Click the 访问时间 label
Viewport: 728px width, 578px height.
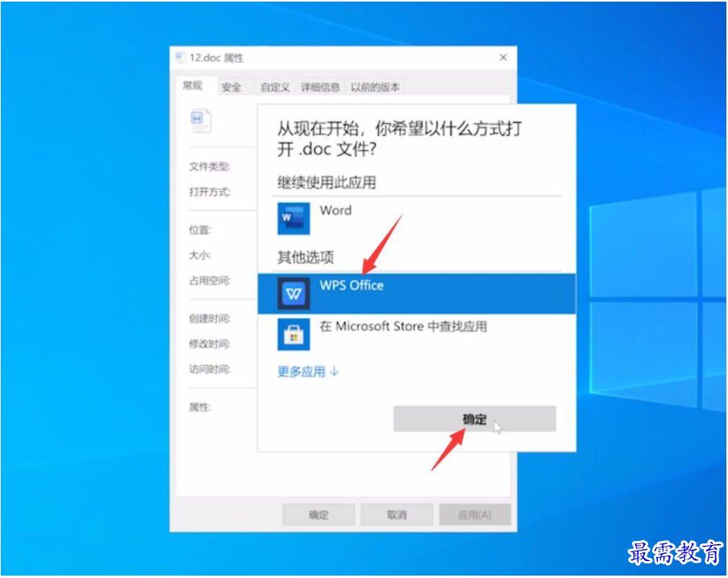[210, 369]
